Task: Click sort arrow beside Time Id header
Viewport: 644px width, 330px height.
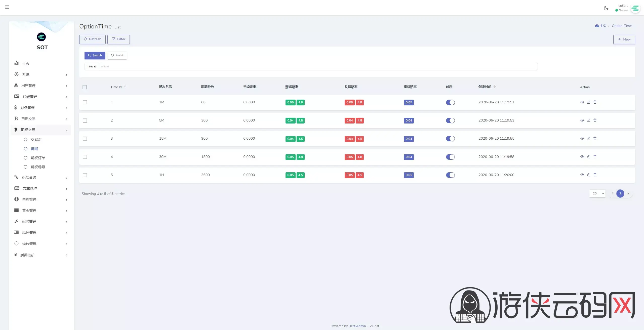Action: tap(125, 87)
